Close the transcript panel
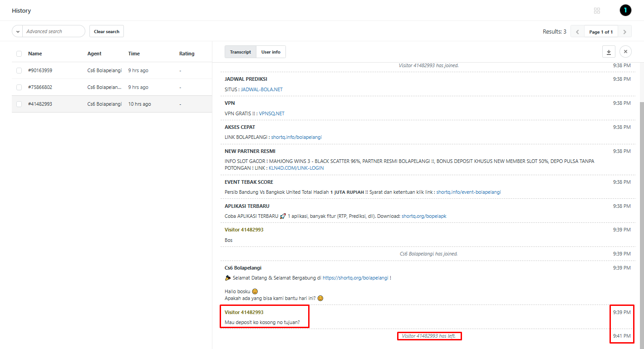This screenshot has width=644, height=349. tap(625, 52)
